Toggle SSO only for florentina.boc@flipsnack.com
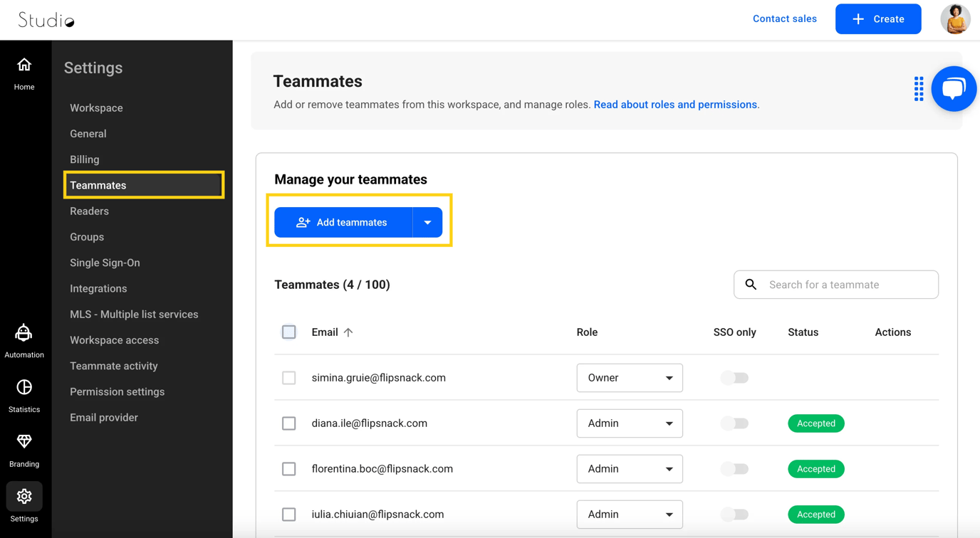Image resolution: width=980 pixels, height=538 pixels. tap(734, 469)
